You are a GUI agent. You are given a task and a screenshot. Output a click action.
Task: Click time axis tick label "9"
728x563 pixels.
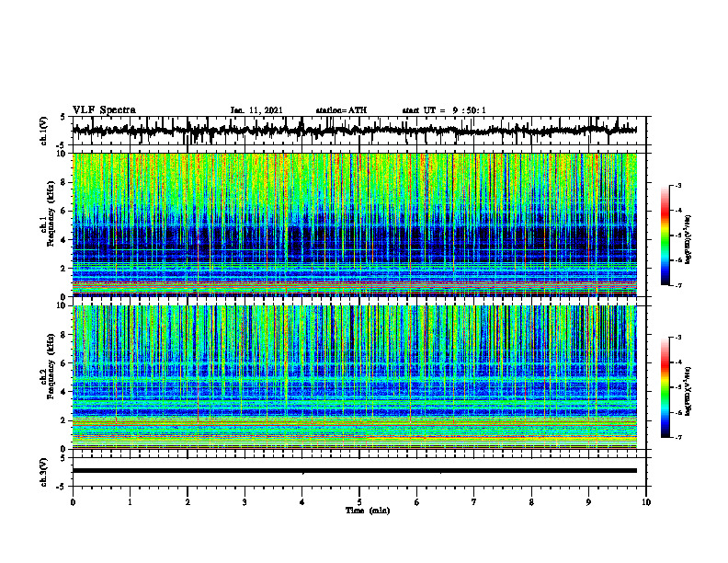tap(588, 502)
